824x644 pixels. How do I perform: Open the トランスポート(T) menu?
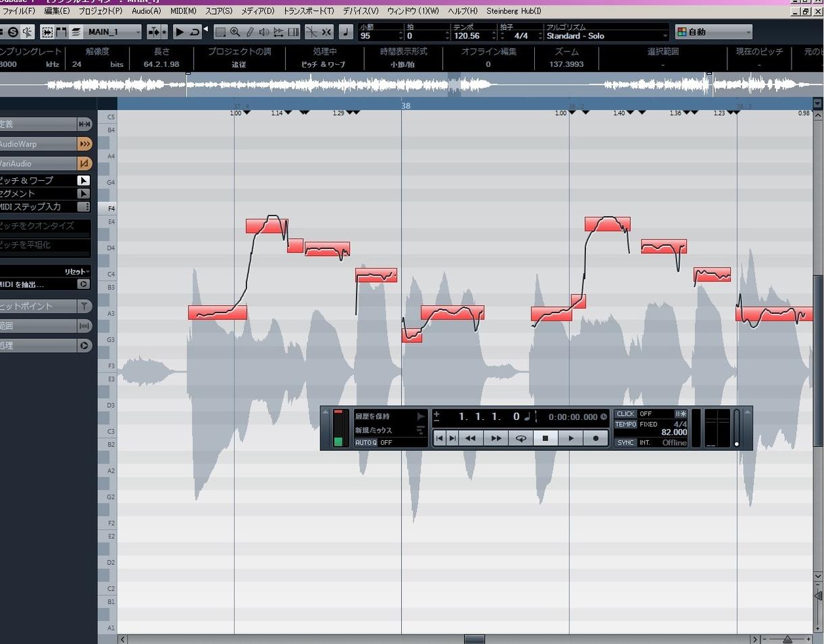[x=309, y=11]
